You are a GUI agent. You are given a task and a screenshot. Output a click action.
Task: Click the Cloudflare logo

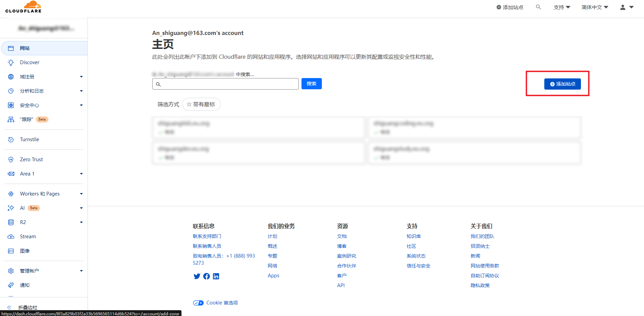23,7
